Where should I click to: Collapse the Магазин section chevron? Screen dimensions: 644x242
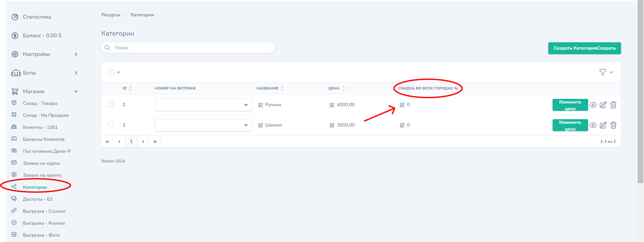point(76,92)
